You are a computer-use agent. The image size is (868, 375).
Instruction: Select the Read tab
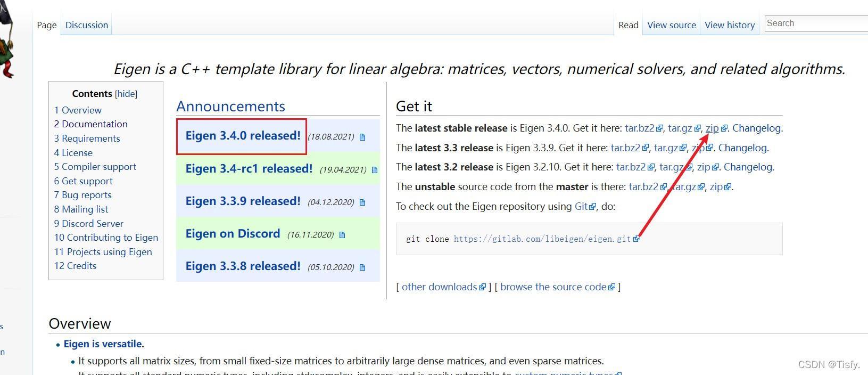click(629, 25)
